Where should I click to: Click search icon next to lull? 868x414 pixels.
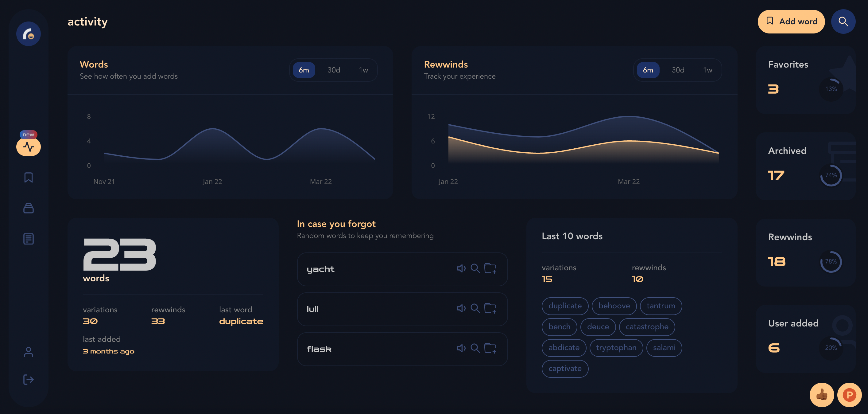tap(475, 309)
